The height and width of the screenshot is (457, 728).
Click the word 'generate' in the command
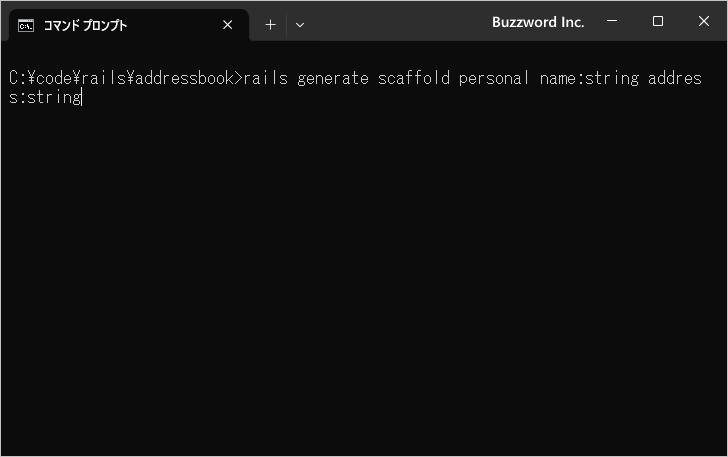tap(333, 78)
